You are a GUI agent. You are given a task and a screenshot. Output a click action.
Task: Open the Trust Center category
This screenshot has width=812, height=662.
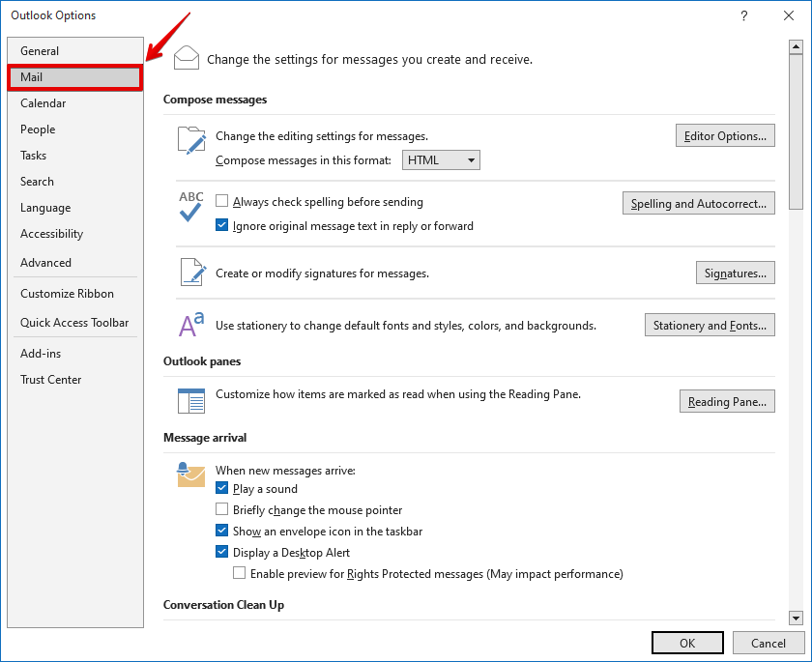click(x=75, y=380)
